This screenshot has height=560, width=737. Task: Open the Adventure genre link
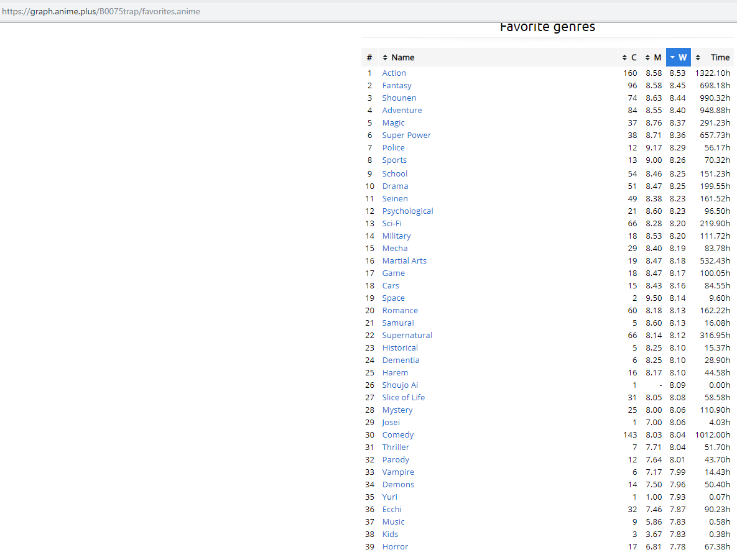[x=402, y=111]
